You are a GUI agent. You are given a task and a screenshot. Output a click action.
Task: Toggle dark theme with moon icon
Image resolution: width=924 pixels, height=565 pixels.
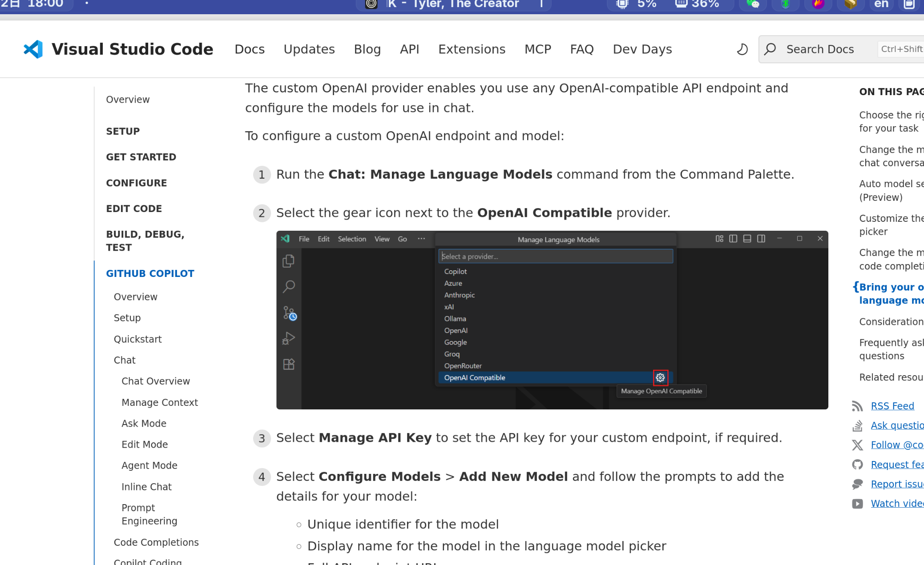[742, 49]
